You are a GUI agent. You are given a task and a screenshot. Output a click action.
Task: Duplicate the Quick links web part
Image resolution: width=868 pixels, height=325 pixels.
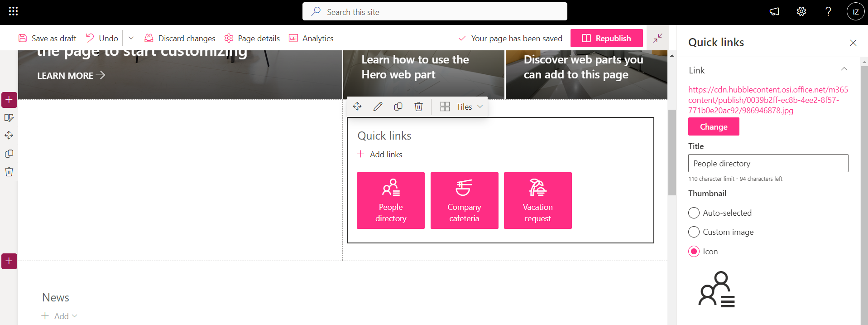point(398,107)
